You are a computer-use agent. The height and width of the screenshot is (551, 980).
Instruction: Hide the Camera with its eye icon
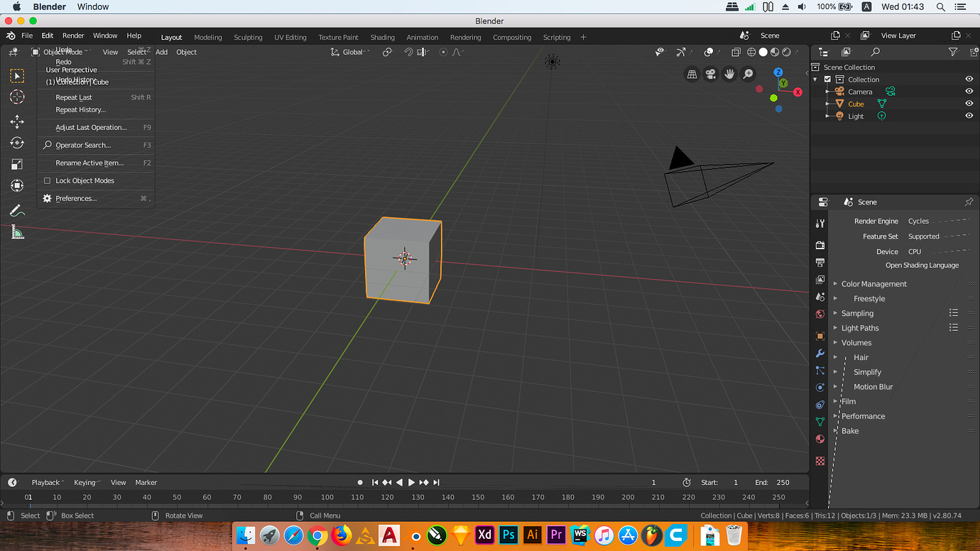tap(969, 92)
